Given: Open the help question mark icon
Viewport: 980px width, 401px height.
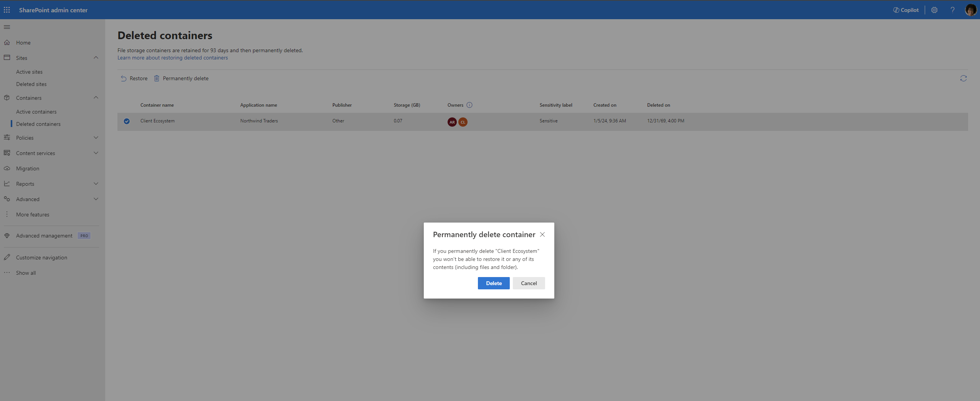Looking at the screenshot, I should [952, 10].
